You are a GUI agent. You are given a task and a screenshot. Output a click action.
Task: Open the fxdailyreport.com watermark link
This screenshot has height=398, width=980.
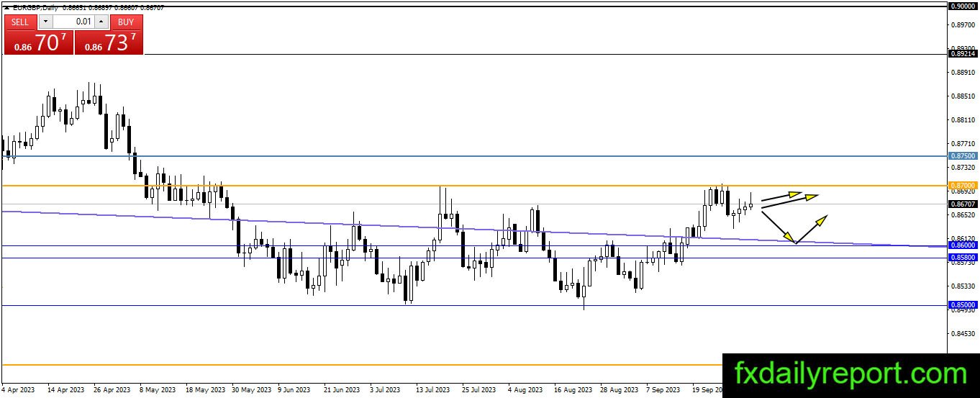[x=850, y=374]
